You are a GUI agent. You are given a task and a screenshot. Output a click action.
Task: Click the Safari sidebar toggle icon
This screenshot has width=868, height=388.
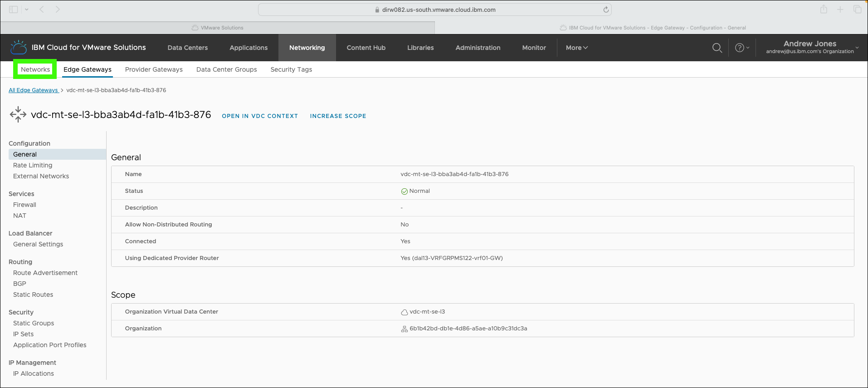[14, 9]
